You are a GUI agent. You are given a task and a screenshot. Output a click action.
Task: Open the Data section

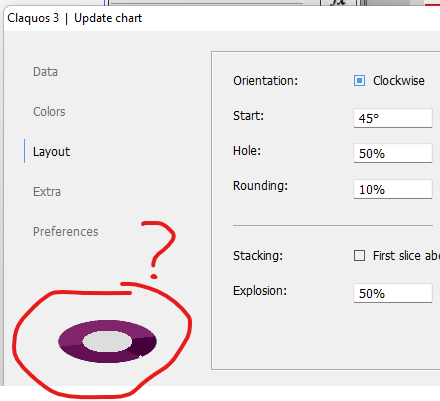[45, 72]
